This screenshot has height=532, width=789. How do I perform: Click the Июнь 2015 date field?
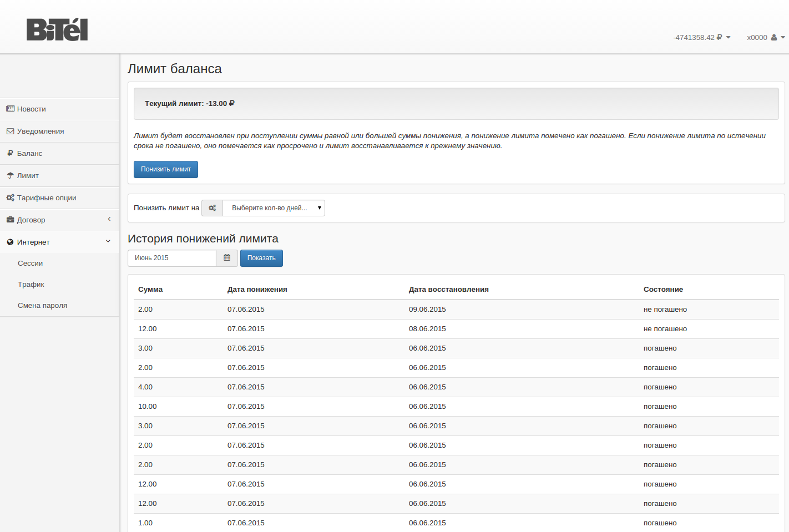point(172,258)
